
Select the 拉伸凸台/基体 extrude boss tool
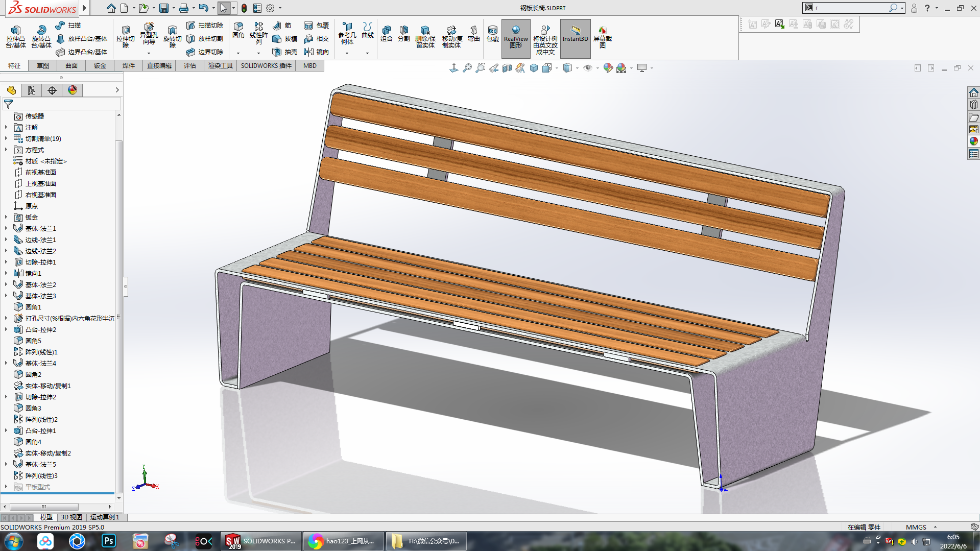[16, 37]
